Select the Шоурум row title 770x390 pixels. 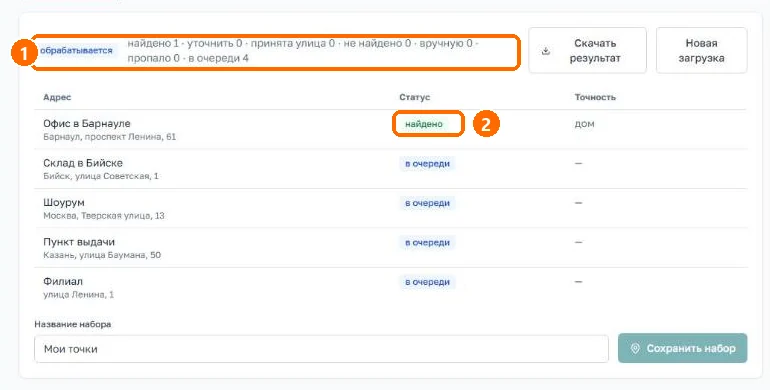click(64, 202)
